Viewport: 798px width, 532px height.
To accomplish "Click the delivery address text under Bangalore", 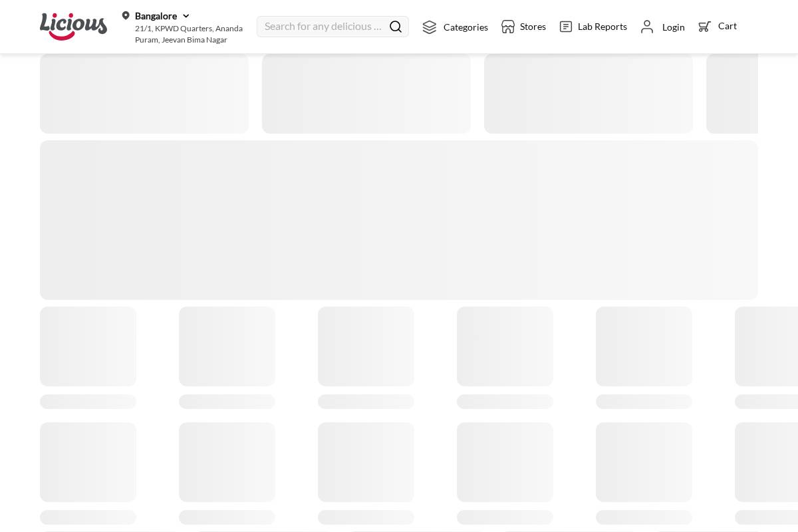I will [x=189, y=34].
